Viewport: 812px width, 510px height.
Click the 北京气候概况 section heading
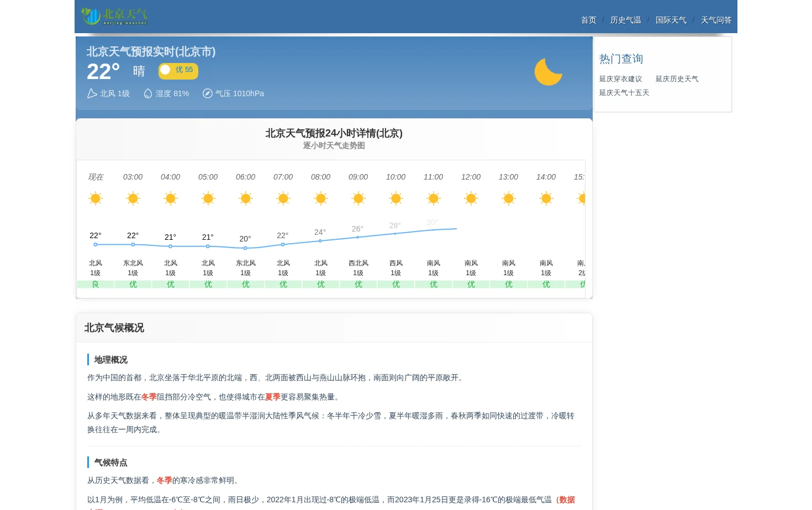click(114, 328)
